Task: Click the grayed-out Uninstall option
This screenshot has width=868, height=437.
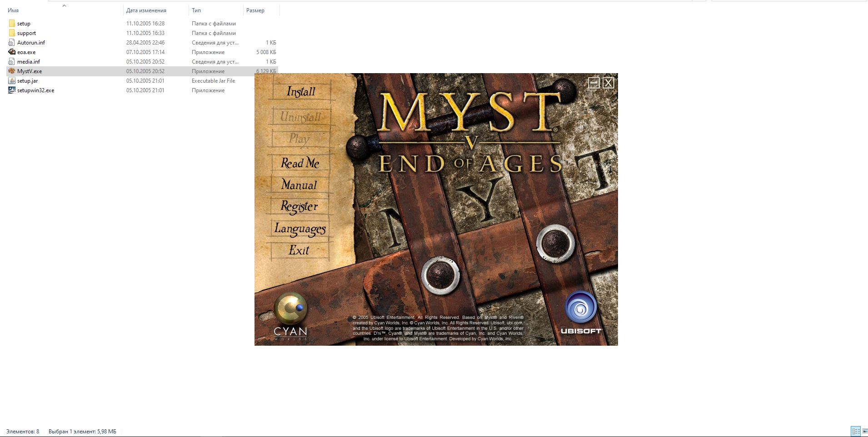Action: tap(300, 117)
